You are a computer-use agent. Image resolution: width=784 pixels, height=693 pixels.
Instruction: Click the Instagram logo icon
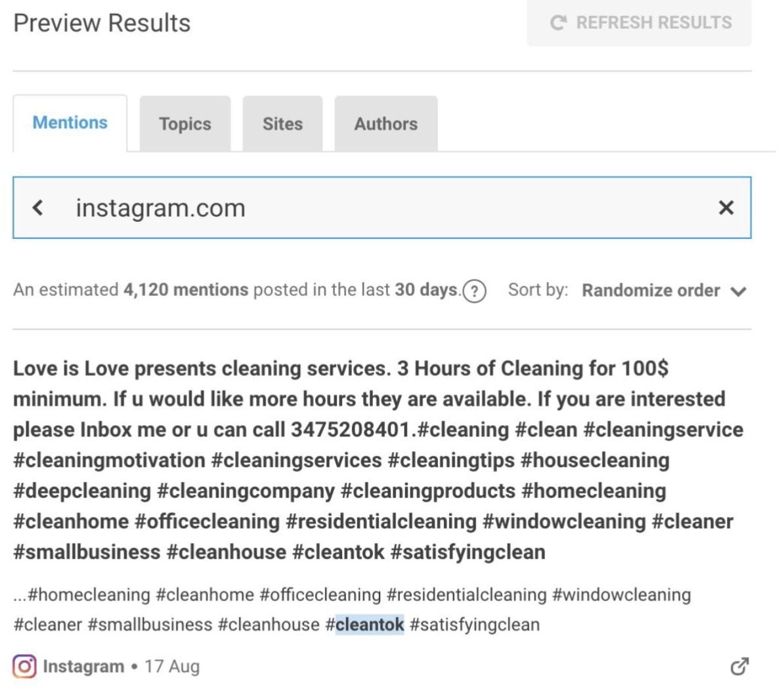(x=24, y=666)
